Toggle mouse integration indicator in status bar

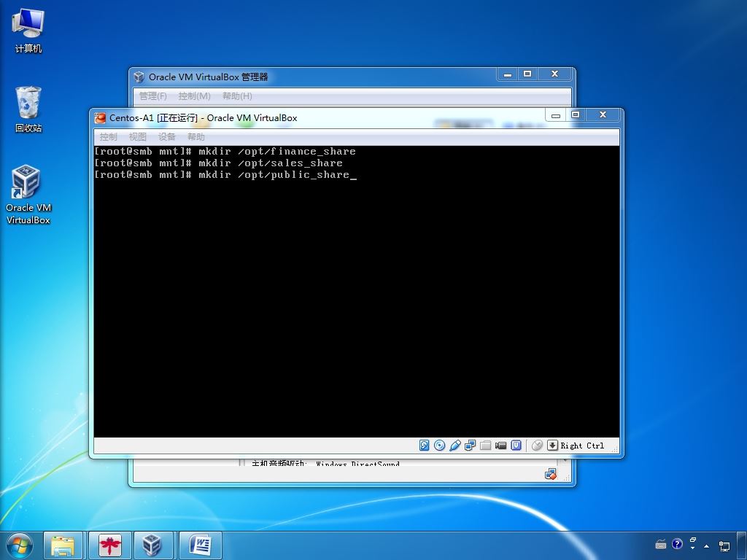click(537, 446)
